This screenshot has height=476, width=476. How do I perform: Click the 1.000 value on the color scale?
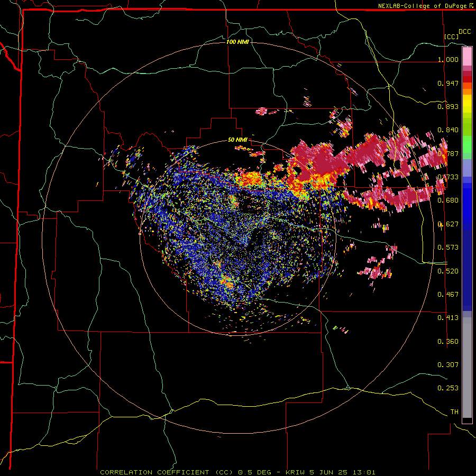448,59
